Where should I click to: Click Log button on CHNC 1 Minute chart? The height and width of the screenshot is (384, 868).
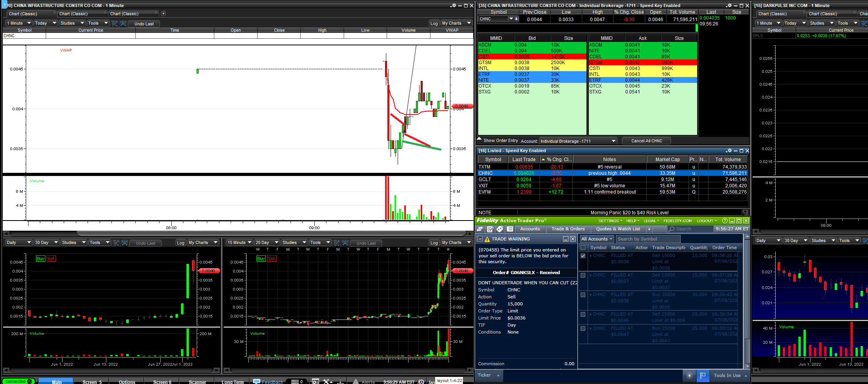click(434, 23)
